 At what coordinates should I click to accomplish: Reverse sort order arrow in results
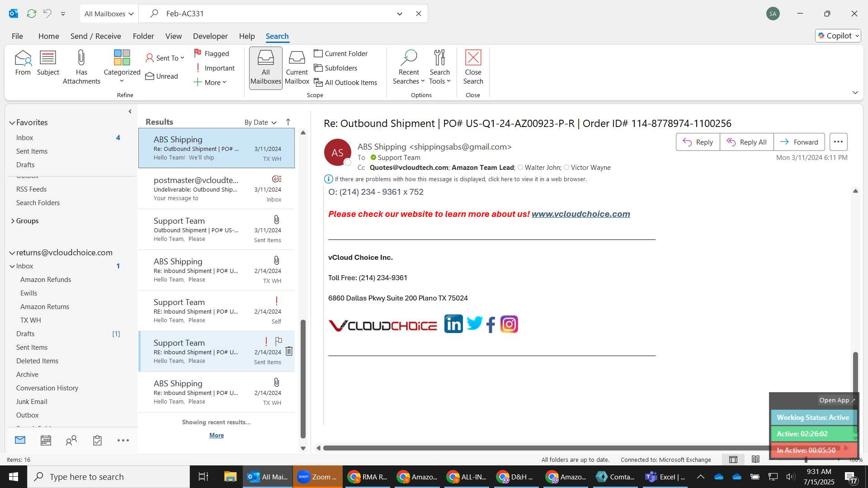pos(288,122)
